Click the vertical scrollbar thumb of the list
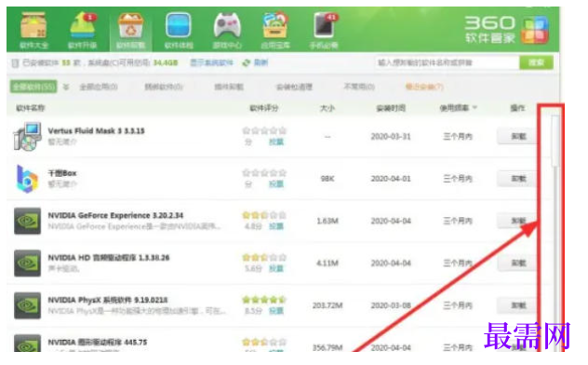Image resolution: width=588 pixels, height=365 pixels. [555, 142]
